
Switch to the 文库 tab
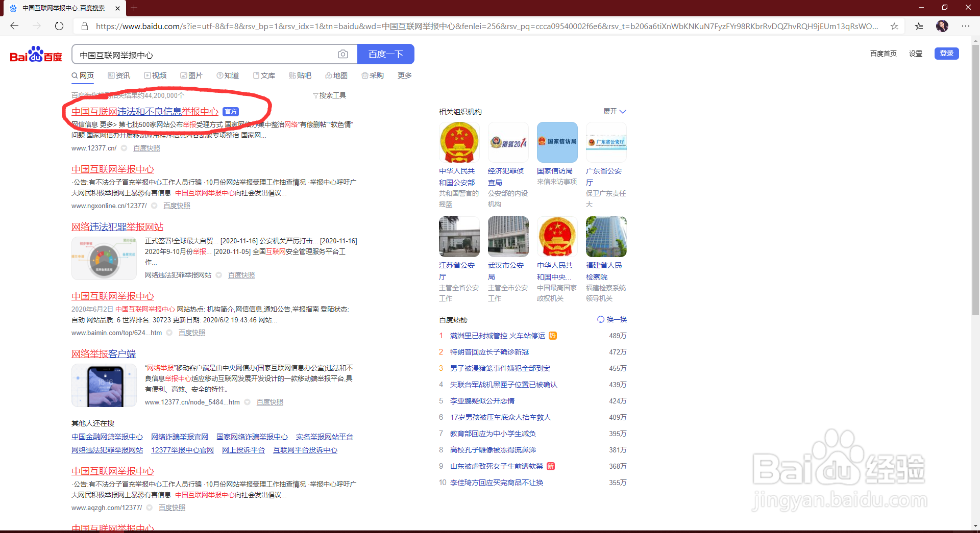coord(264,75)
